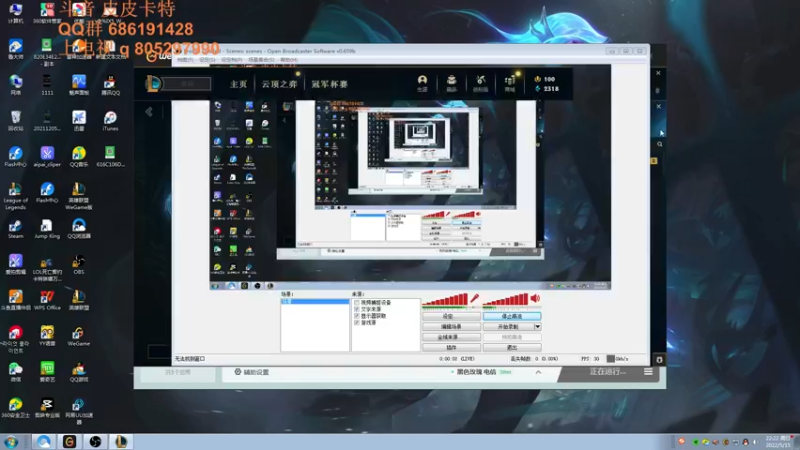Click the search magnifier on client right edge
The image size is (800, 450).
(659, 144)
